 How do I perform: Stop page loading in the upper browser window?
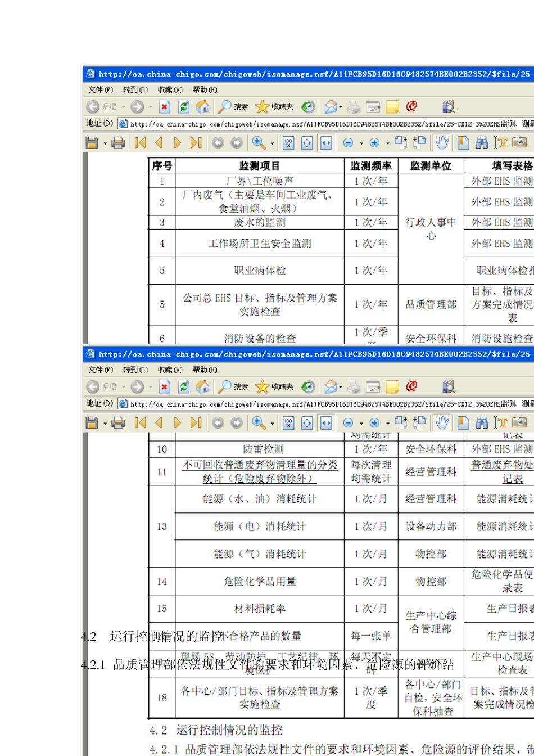click(x=164, y=106)
